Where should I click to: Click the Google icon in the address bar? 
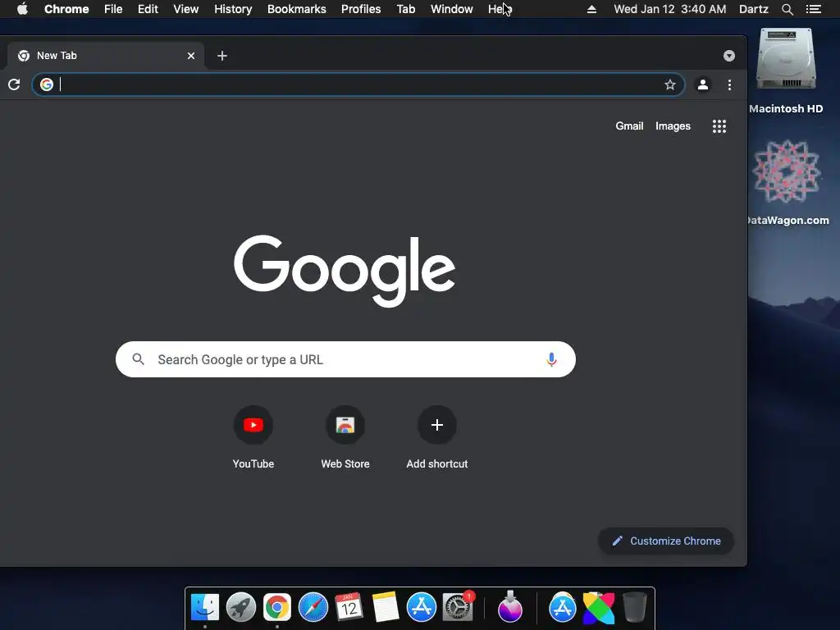[x=47, y=84]
